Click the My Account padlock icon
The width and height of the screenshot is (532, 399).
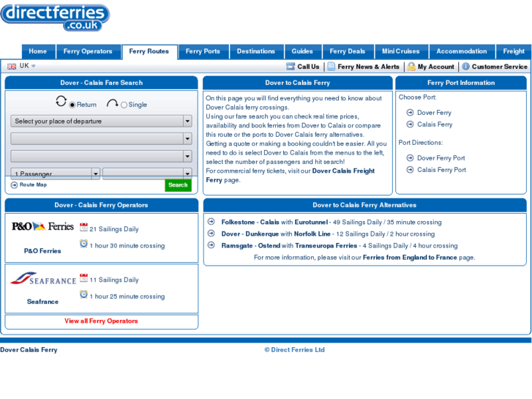point(411,66)
